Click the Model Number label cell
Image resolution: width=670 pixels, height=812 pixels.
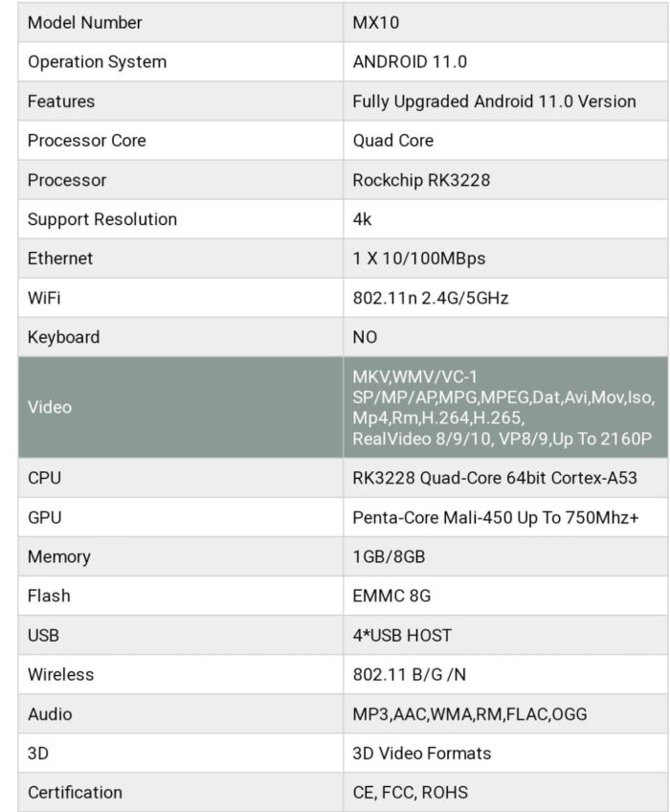pos(84,22)
